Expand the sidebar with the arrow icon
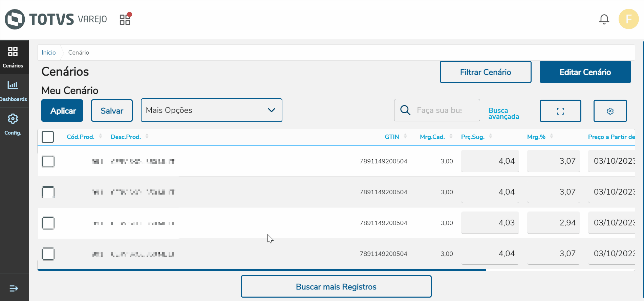 pyautogui.click(x=14, y=288)
